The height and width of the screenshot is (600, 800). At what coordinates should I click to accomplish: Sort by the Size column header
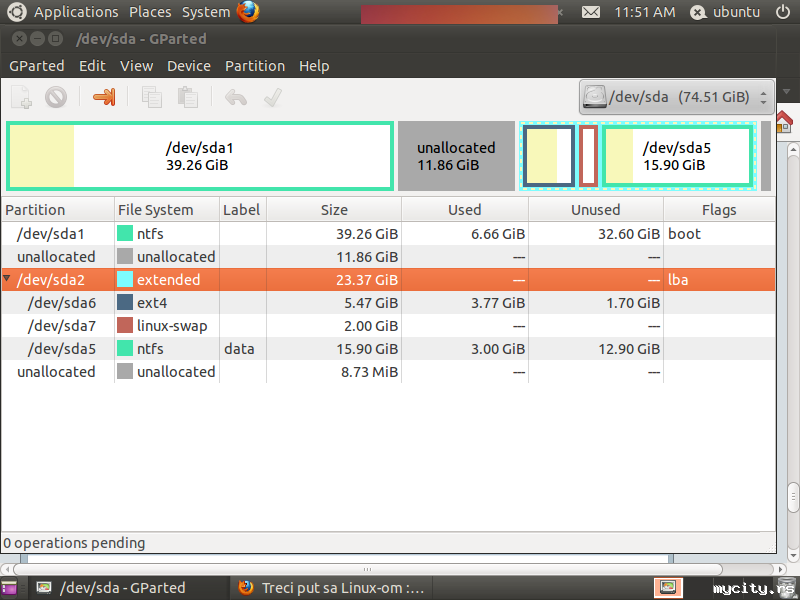coord(334,210)
